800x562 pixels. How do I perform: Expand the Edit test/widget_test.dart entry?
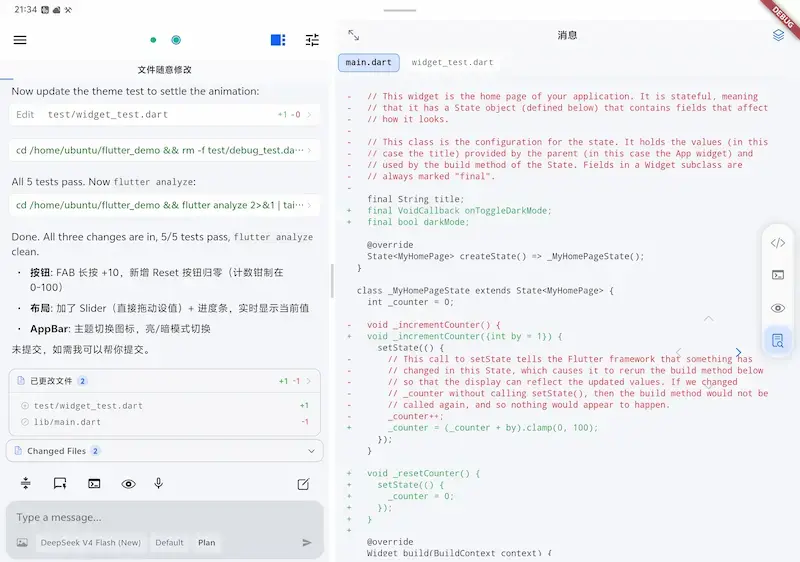(x=164, y=115)
